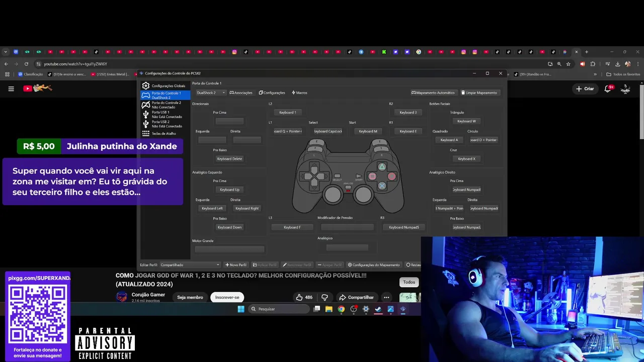This screenshot has height=362, width=644.
Task: Click Analógico Direito Esquerda Numpad4 binding
Action: pos(449,208)
